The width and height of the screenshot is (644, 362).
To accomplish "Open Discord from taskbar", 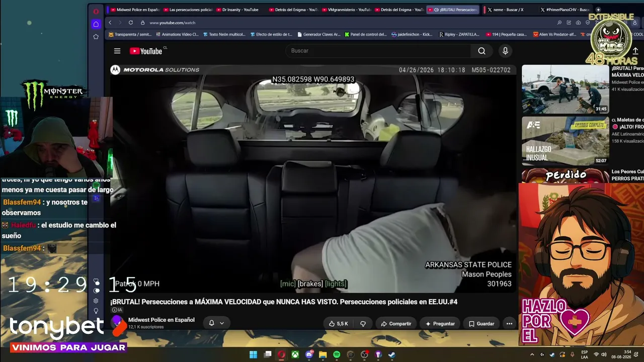I will [309, 354].
